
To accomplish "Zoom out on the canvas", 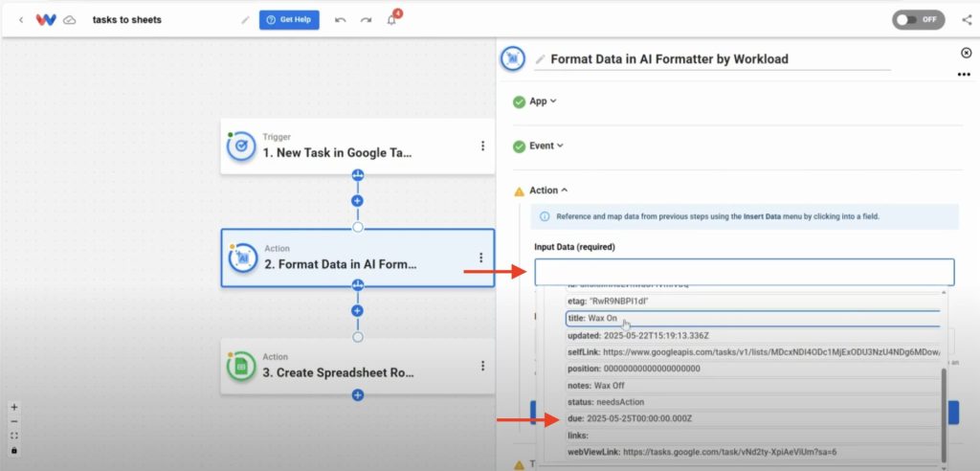I will pos(14,421).
